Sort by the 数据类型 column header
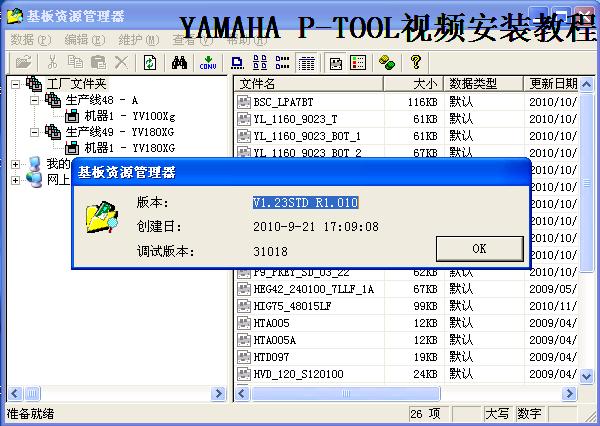 [x=484, y=84]
